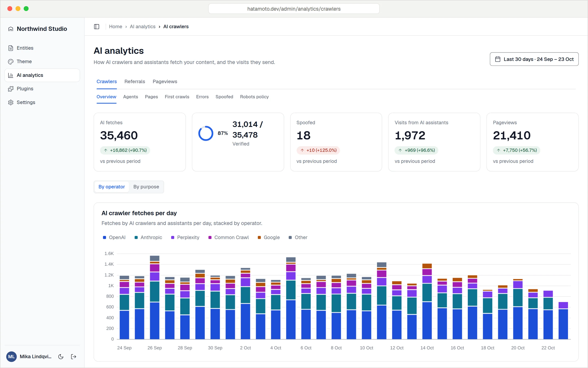The height and width of the screenshot is (368, 588).
Task: Open the Last 30 days date range picker
Action: (534, 59)
